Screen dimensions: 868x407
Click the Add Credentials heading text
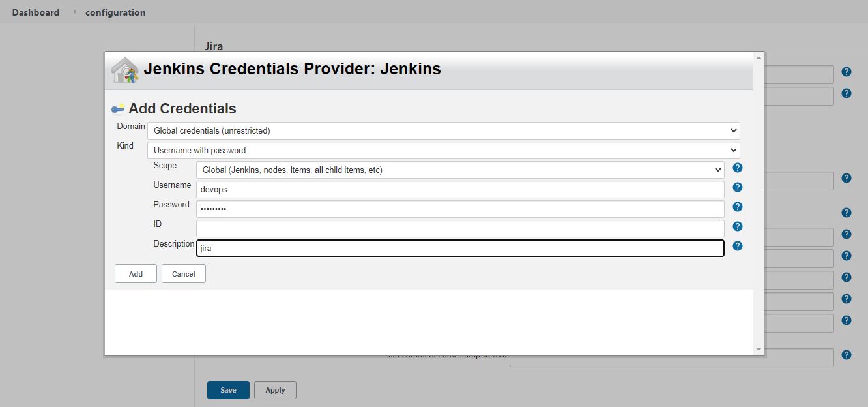point(182,109)
